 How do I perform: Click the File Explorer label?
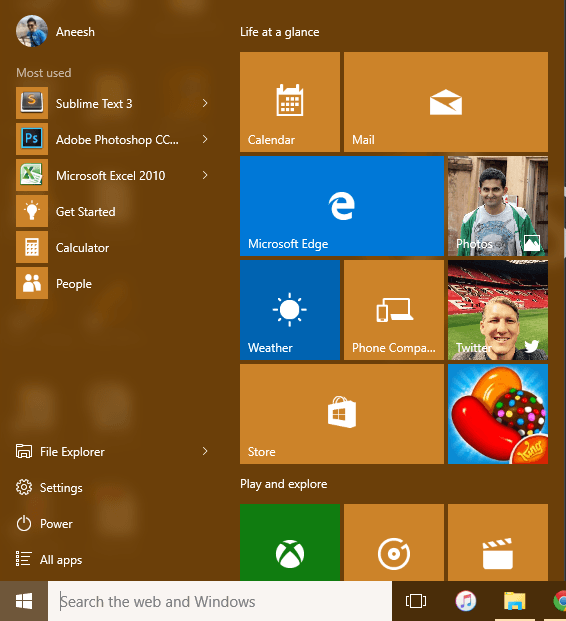point(72,452)
